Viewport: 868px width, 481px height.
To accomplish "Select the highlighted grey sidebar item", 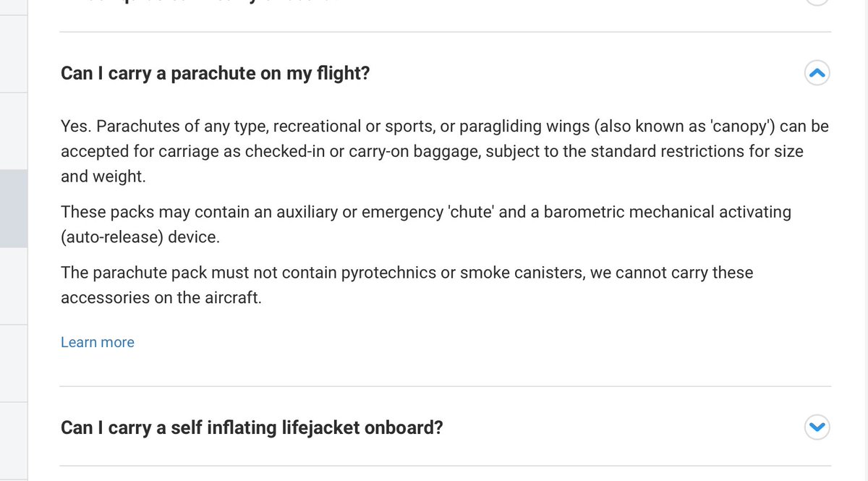I will pyautogui.click(x=13, y=208).
